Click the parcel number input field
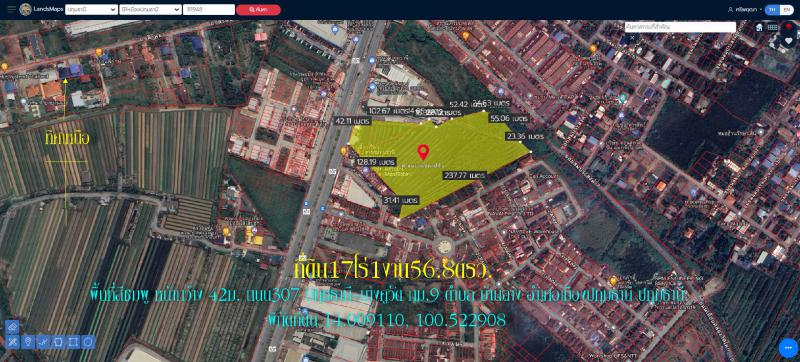The width and height of the screenshot is (800, 362). [x=209, y=9]
